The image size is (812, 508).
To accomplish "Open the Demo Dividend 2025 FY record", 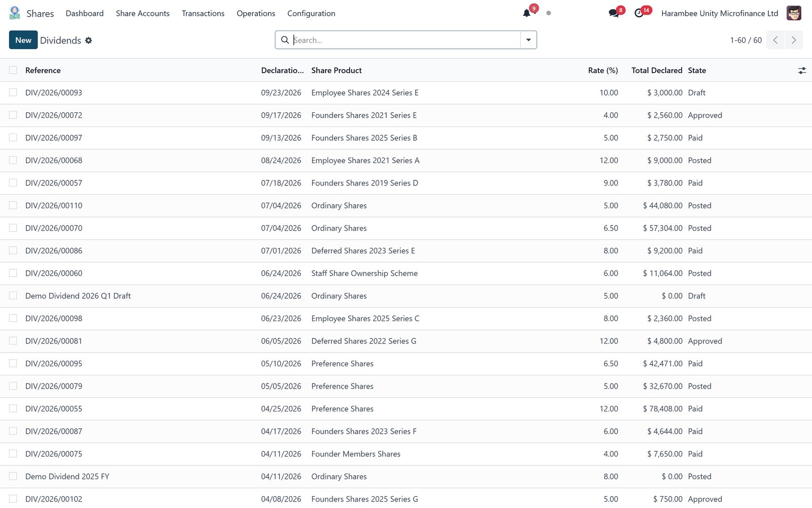I will click(x=67, y=477).
